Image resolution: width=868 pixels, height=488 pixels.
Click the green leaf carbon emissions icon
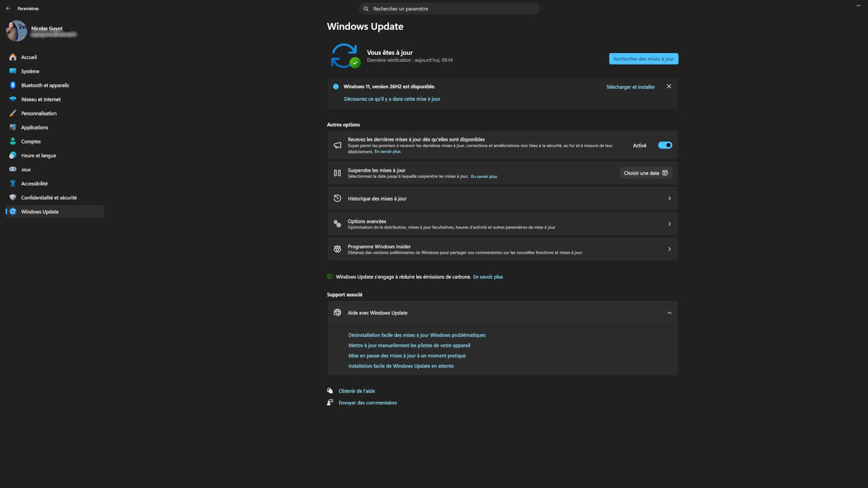coord(330,277)
